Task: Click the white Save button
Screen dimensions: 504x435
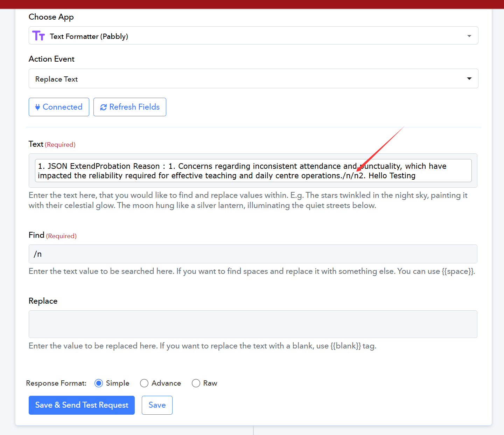Action: tap(157, 405)
